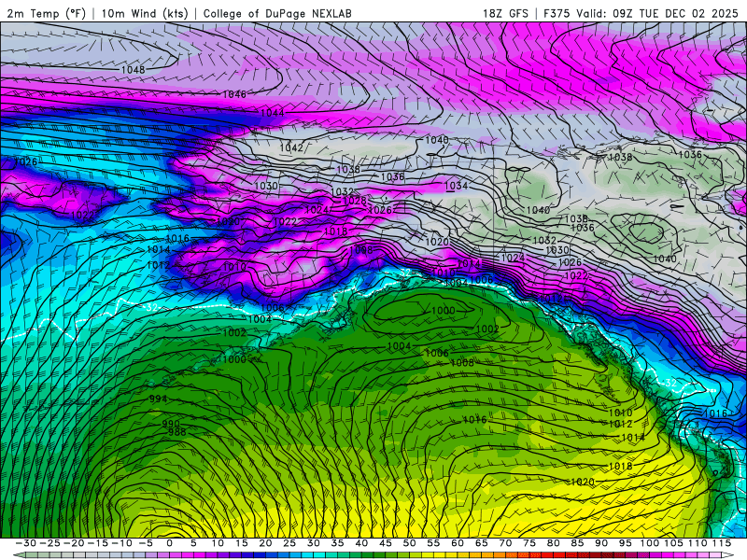
Task: Click the -30 value on temperature scale
Action: [26, 543]
